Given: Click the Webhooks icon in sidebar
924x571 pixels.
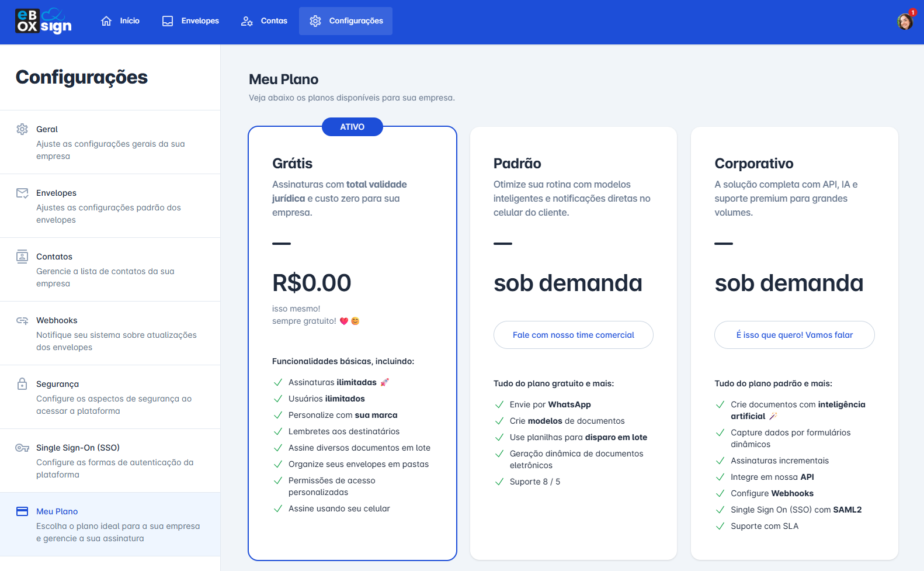Looking at the screenshot, I should 22,320.
